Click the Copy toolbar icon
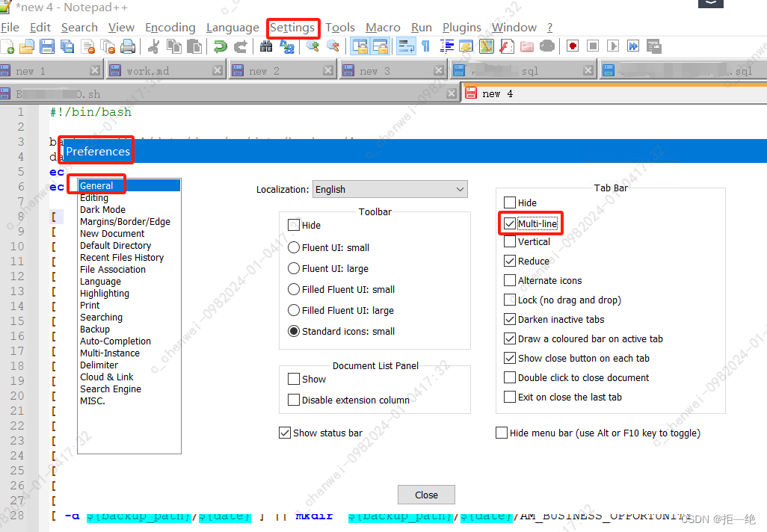The width and height of the screenshot is (767, 532). [x=174, y=47]
